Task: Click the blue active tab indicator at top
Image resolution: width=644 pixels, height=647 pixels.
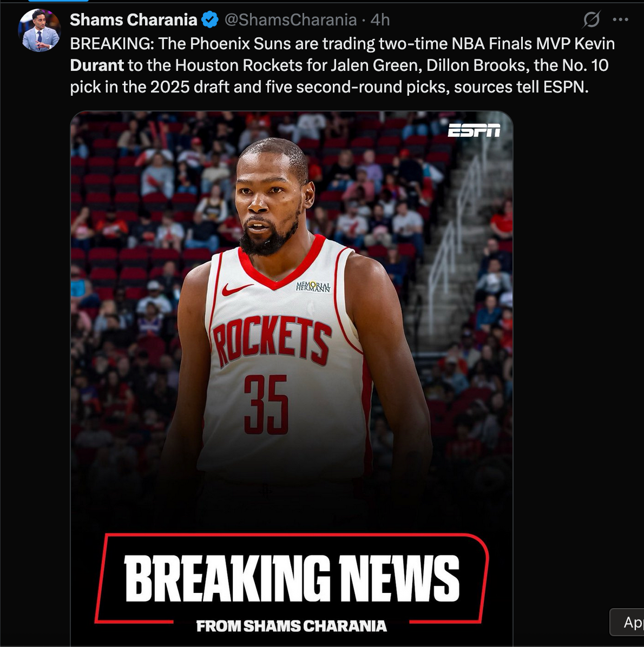Action: click(58, 1)
